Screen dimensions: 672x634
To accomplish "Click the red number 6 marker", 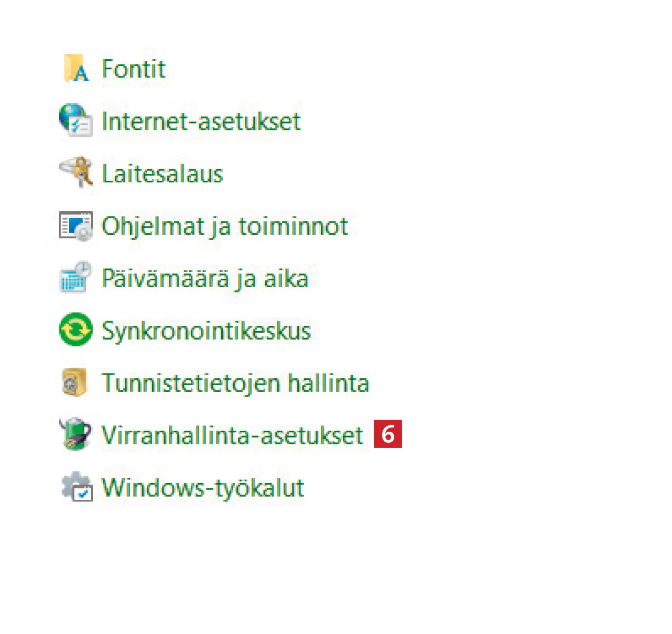I will click(x=388, y=434).
